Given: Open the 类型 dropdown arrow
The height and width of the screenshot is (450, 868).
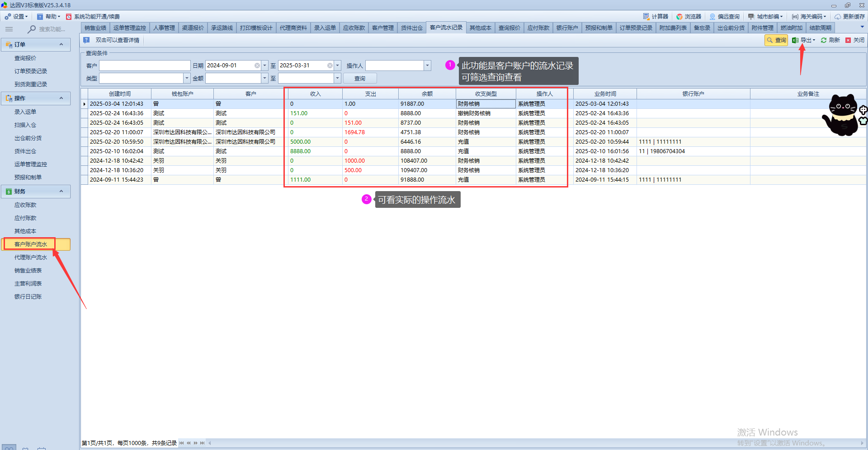Looking at the screenshot, I should 186,78.
